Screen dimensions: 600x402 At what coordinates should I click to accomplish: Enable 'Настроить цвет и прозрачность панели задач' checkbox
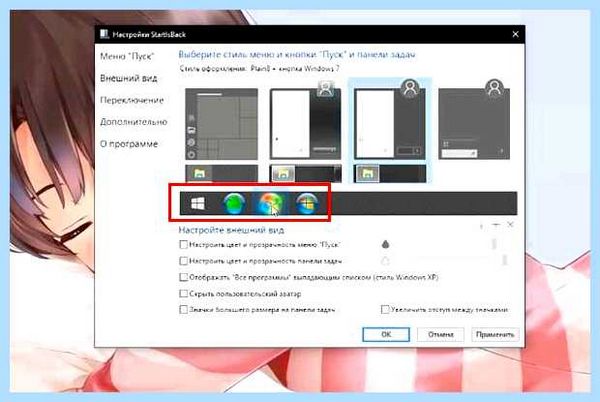click(x=184, y=261)
